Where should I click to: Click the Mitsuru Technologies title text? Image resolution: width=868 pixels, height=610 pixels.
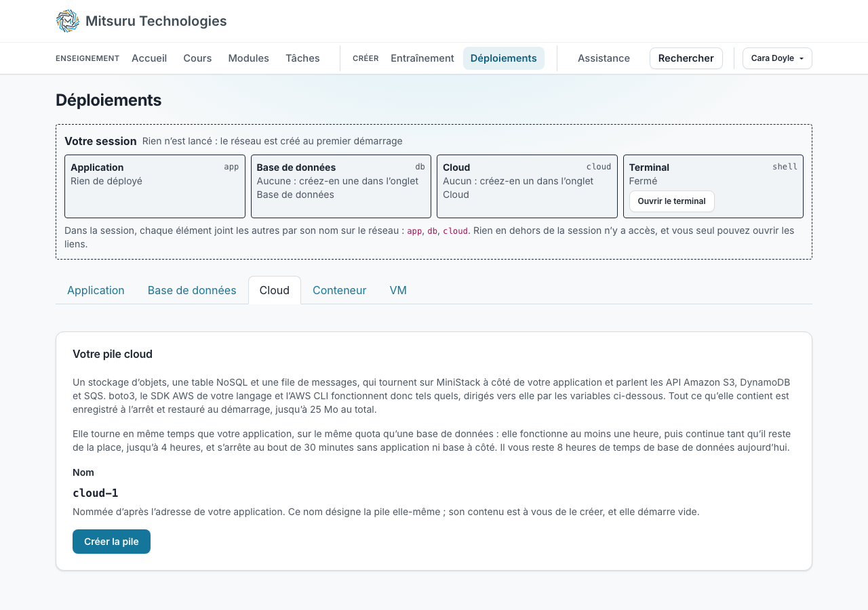coord(156,21)
